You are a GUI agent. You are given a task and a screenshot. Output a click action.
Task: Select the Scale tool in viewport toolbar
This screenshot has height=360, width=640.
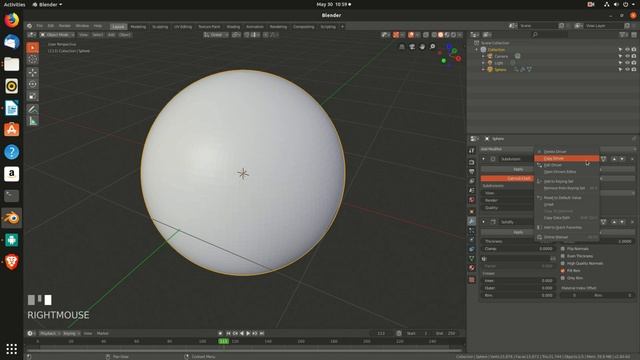33,96
